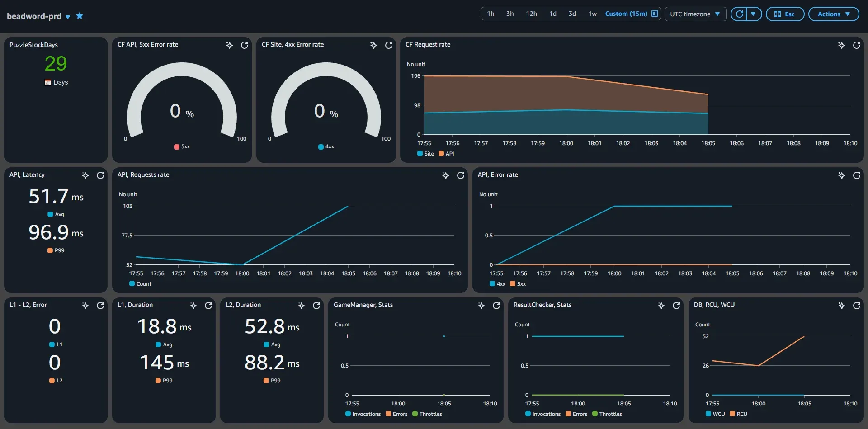The width and height of the screenshot is (868, 429).
Task: Open AI investigate for L2 Duration
Action: [302, 306]
